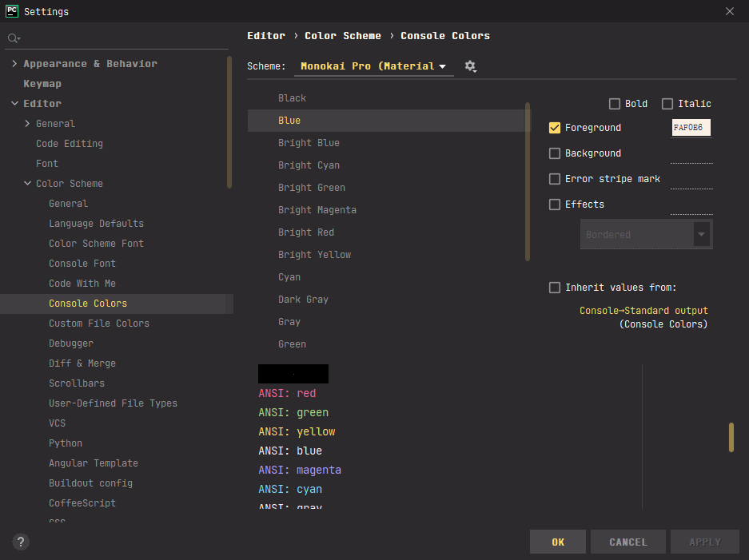This screenshot has height=560, width=749.
Task: Open the Scheme dropdown Monokai Pro
Action: 373,66
